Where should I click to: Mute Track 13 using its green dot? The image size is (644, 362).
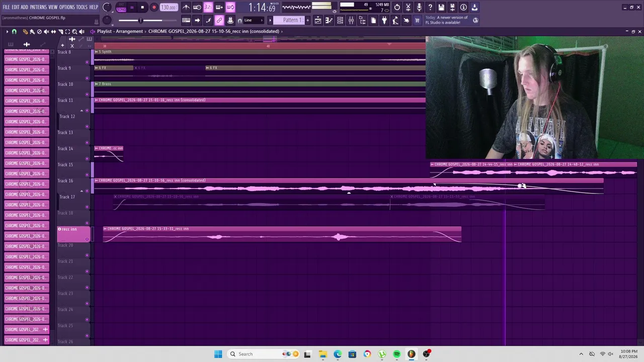87,143
